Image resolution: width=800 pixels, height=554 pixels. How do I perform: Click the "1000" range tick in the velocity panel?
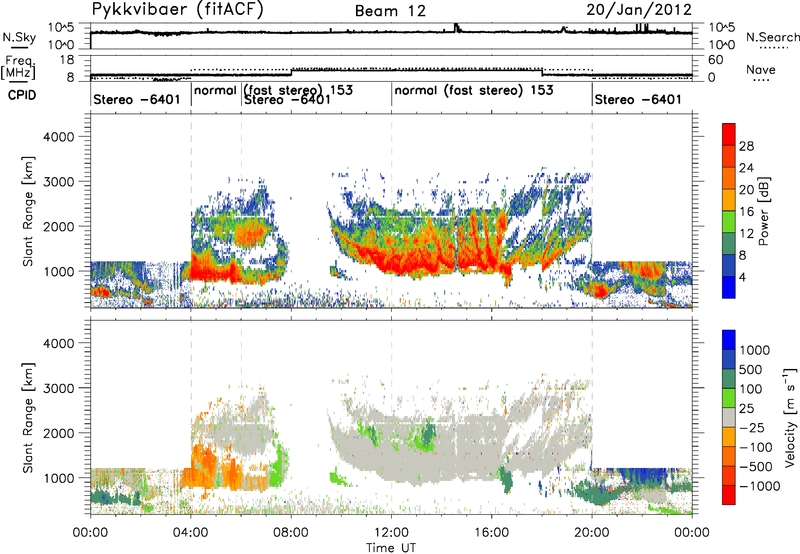58,478
